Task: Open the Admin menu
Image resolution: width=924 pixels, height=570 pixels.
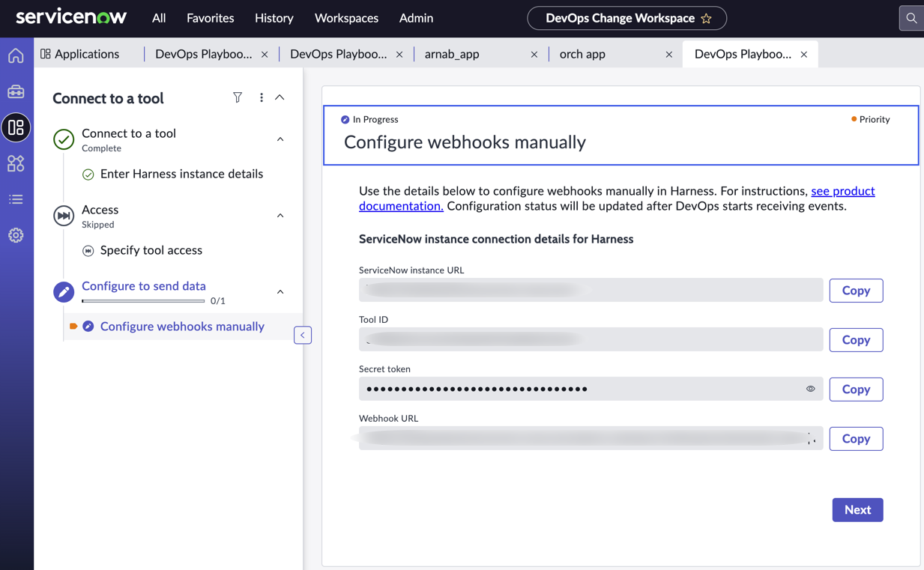Action: (416, 18)
